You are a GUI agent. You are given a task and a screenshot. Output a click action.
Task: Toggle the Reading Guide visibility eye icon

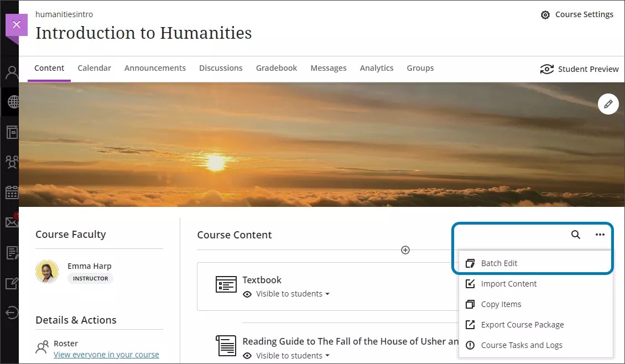tap(248, 355)
